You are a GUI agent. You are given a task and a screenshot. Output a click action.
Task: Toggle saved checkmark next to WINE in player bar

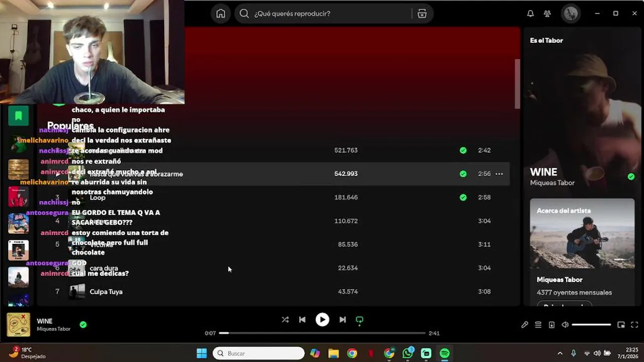coord(83,325)
